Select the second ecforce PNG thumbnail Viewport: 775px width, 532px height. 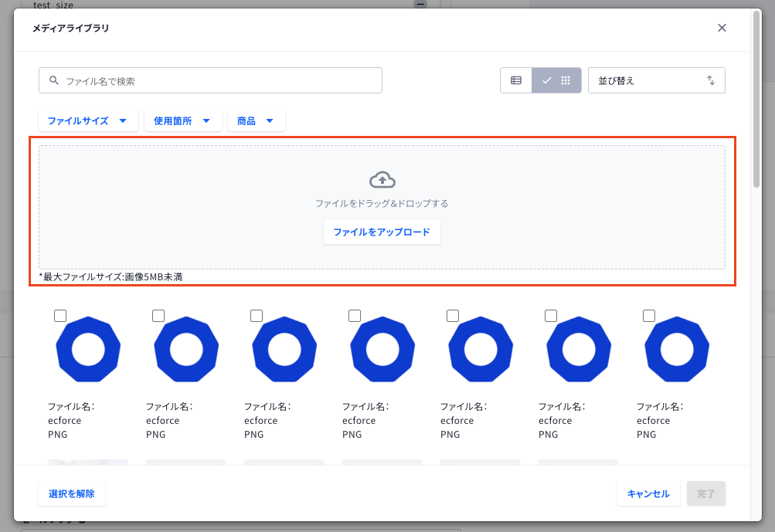click(x=186, y=349)
